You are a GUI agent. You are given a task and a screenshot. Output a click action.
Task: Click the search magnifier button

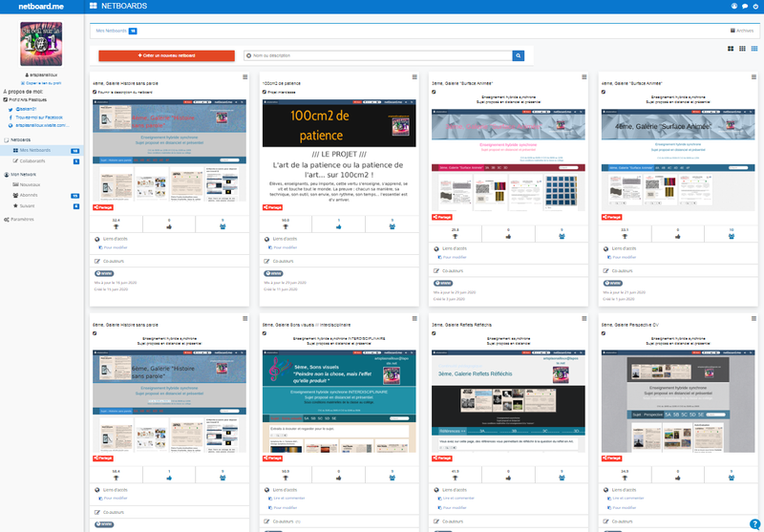pyautogui.click(x=519, y=56)
